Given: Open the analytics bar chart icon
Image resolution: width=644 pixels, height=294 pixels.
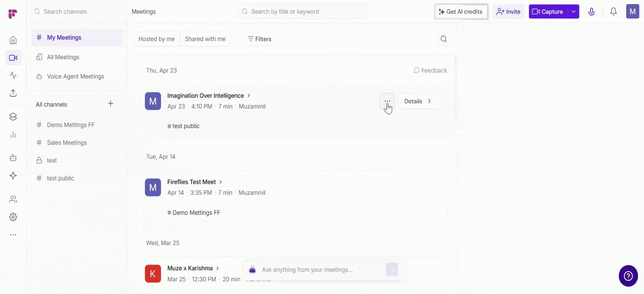Looking at the screenshot, I should [x=13, y=135].
